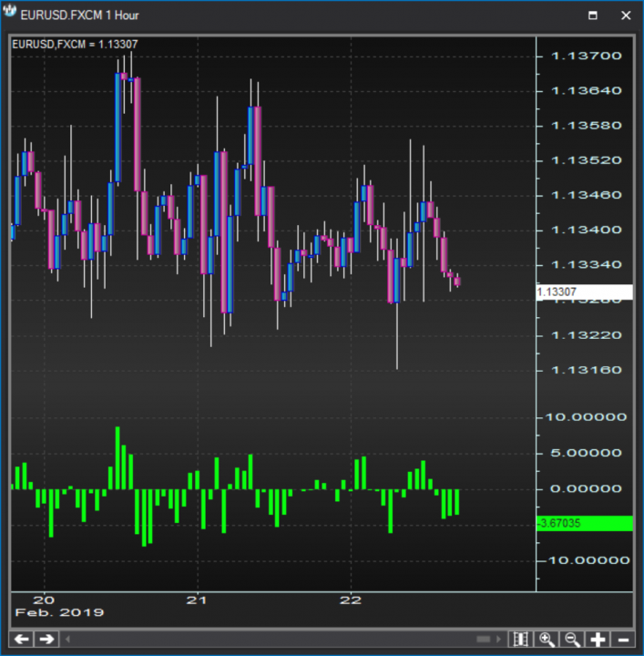Viewport: 644px width, 656px height.
Task: Click the scrollbar's small left arrow
Action: coord(67,640)
